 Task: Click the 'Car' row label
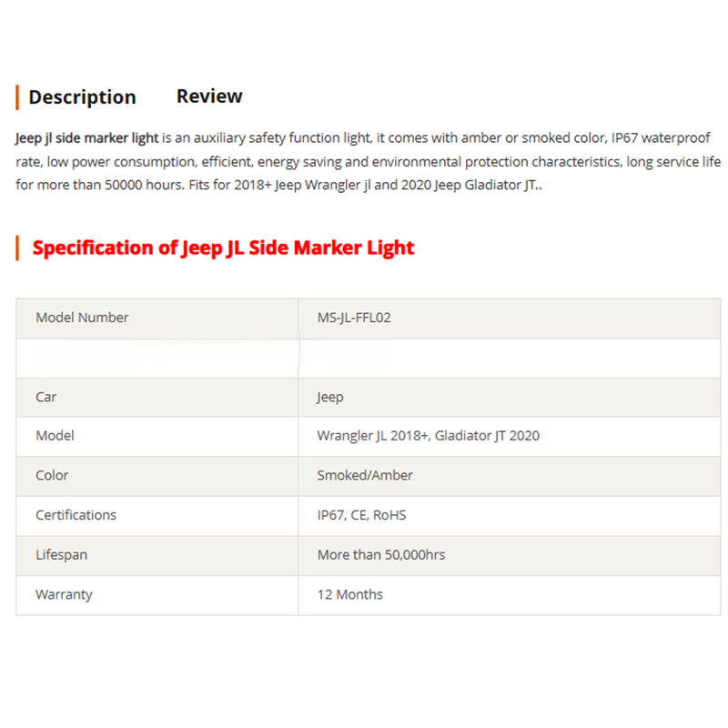pyautogui.click(x=46, y=397)
